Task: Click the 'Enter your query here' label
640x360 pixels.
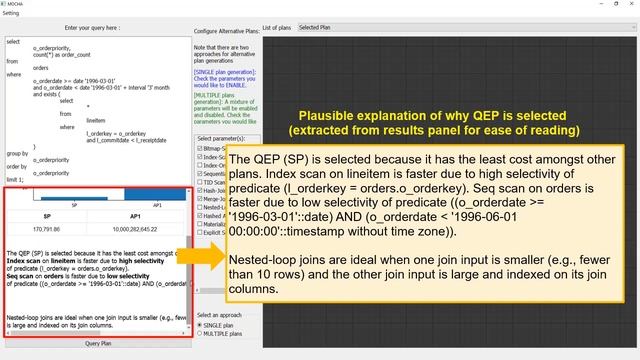Action: [x=92, y=28]
